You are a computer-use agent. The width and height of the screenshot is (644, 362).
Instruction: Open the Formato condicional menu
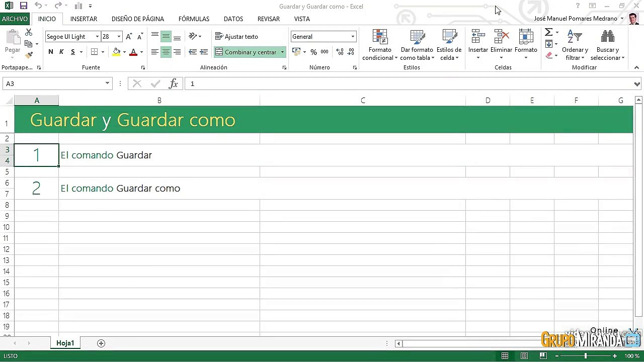pyautogui.click(x=380, y=45)
